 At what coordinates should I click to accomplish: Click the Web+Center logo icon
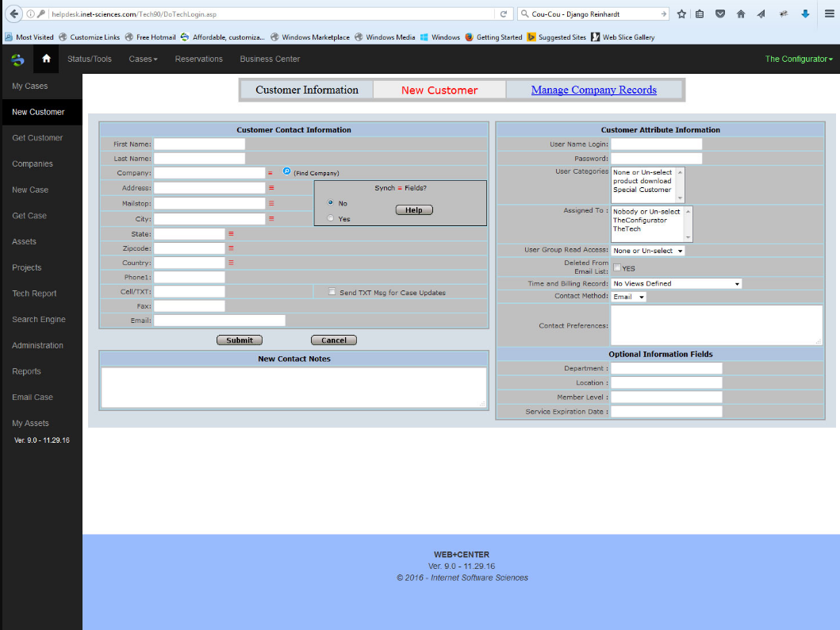click(17, 59)
